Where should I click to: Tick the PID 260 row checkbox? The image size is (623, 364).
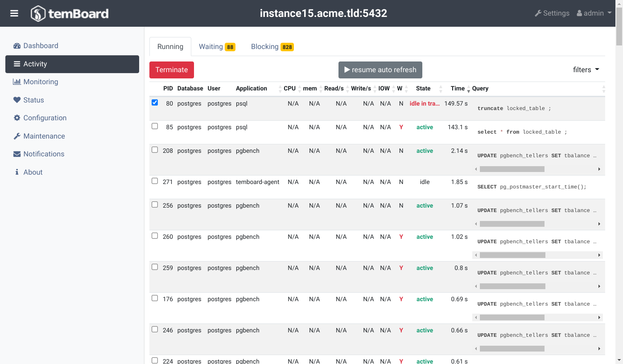tap(155, 236)
